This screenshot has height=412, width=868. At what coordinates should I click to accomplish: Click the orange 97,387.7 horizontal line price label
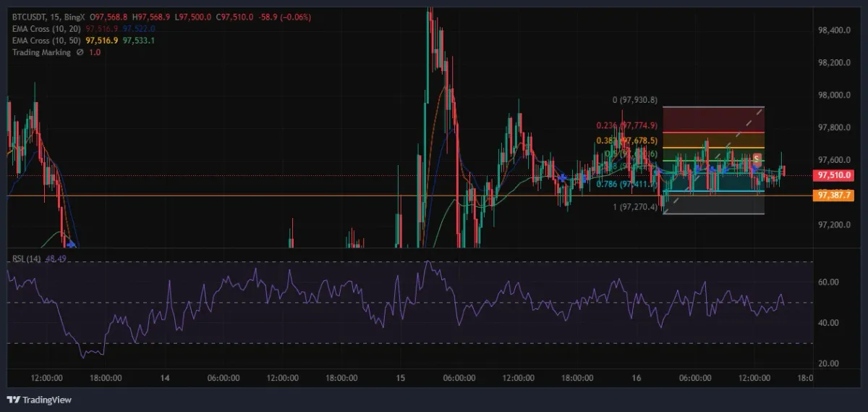[834, 196]
